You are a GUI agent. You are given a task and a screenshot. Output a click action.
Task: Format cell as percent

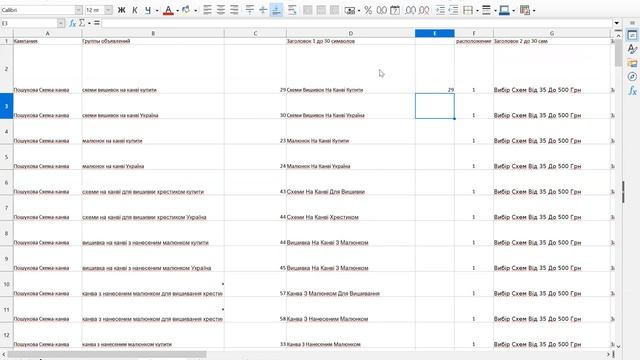pos(368,10)
